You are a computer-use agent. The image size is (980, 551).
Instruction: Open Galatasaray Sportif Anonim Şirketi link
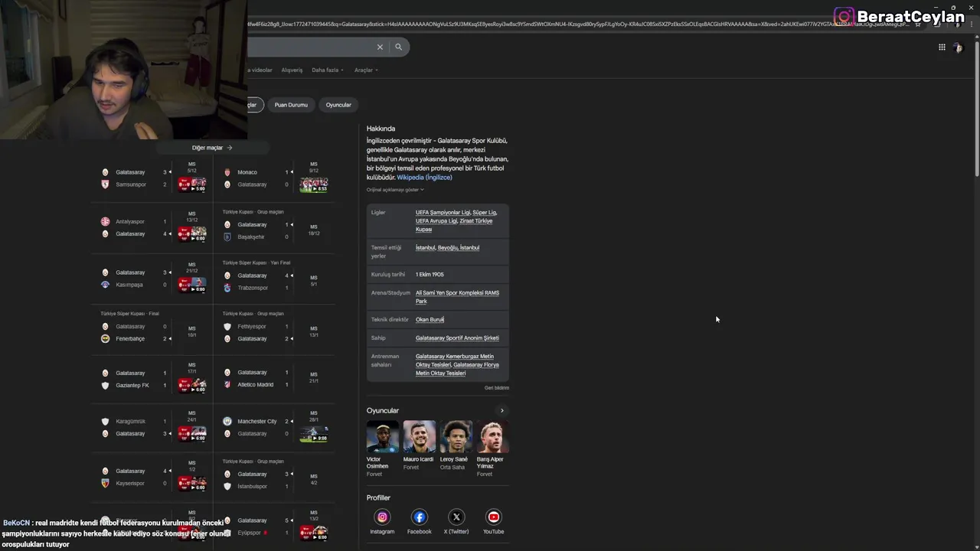pos(457,338)
